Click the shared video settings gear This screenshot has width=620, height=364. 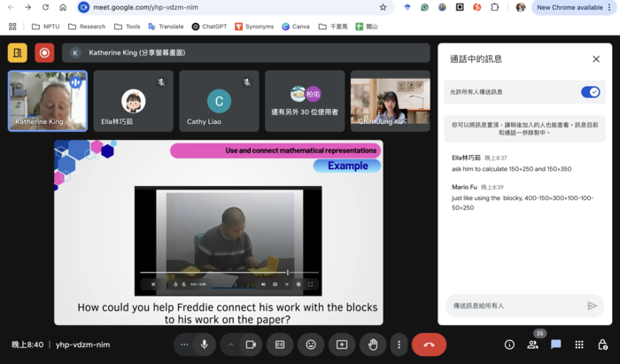[x=298, y=284]
